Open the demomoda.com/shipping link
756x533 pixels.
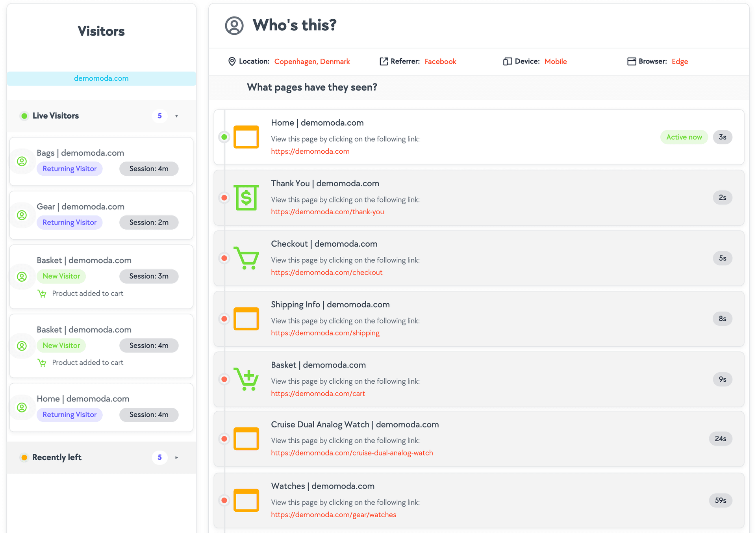(x=325, y=333)
